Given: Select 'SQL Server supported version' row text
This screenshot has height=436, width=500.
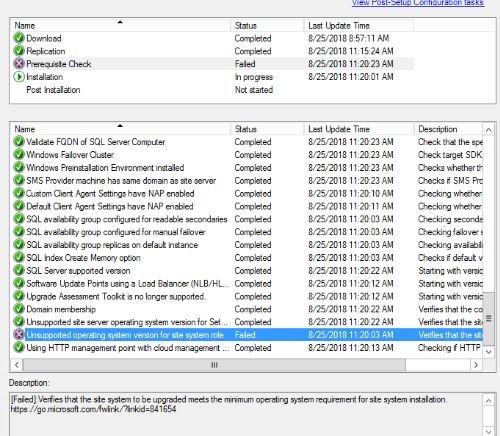Looking at the screenshot, I should click(78, 271).
